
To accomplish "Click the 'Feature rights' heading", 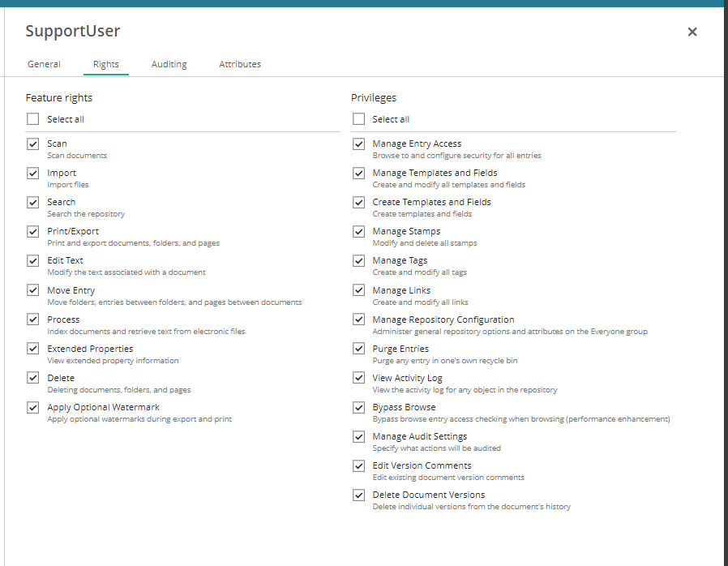I will (59, 98).
